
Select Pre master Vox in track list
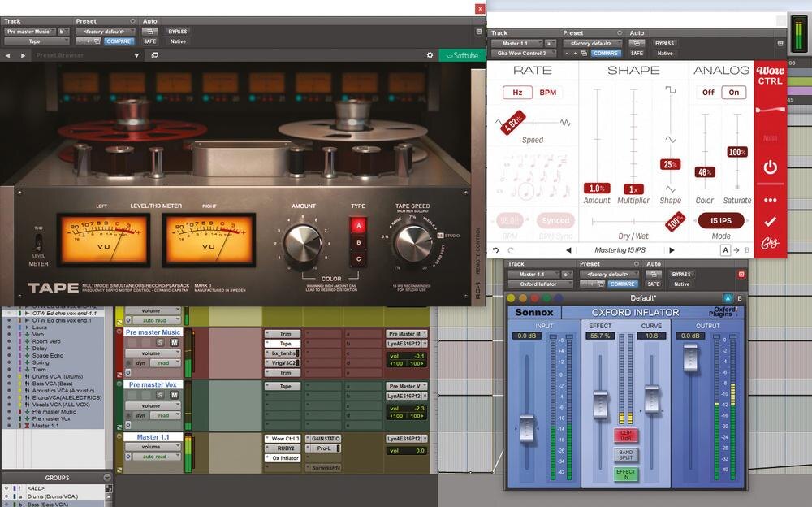(x=50, y=418)
